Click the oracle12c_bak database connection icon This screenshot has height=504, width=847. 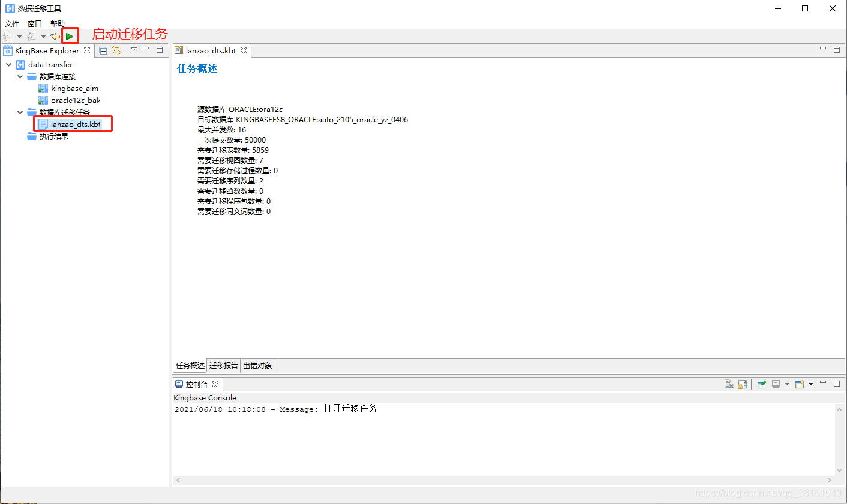point(43,100)
